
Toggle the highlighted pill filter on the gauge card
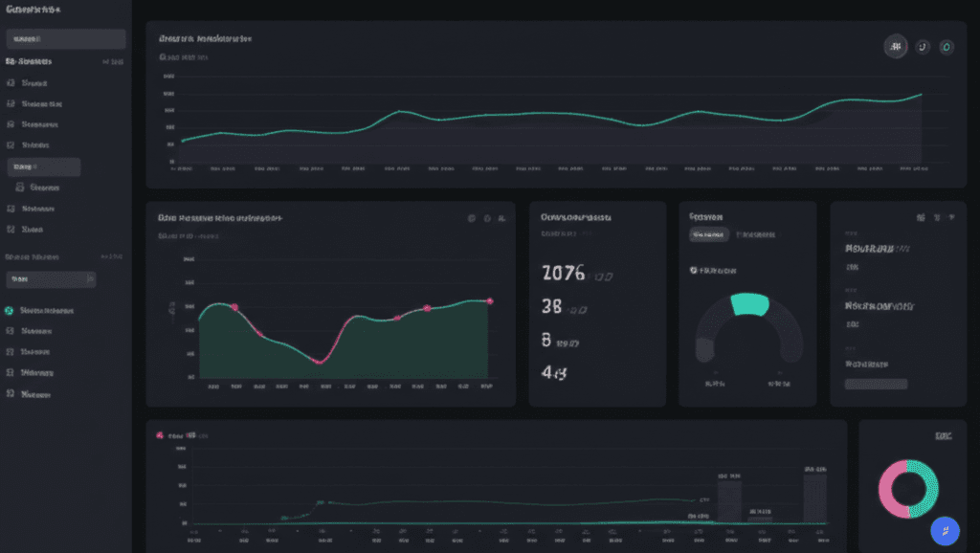708,234
